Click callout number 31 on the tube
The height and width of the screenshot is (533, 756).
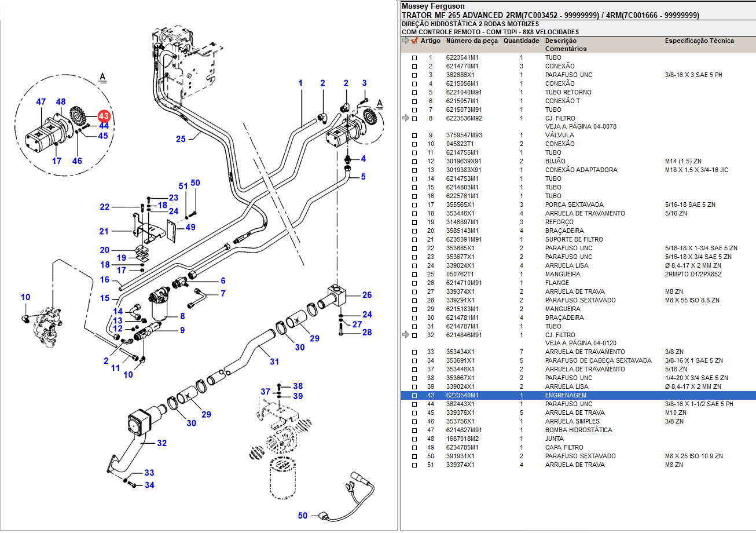274,362
